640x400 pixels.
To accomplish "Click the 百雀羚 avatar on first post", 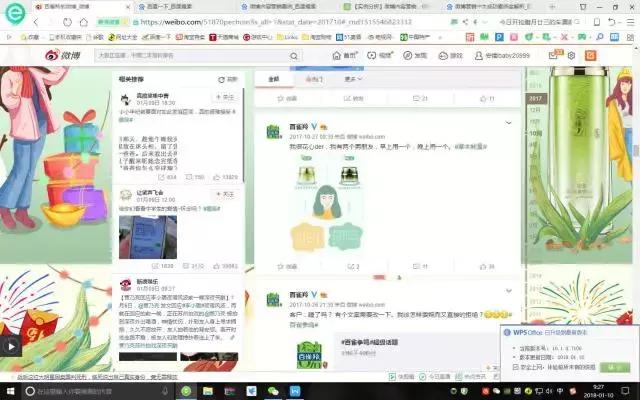I will pos(274,132).
